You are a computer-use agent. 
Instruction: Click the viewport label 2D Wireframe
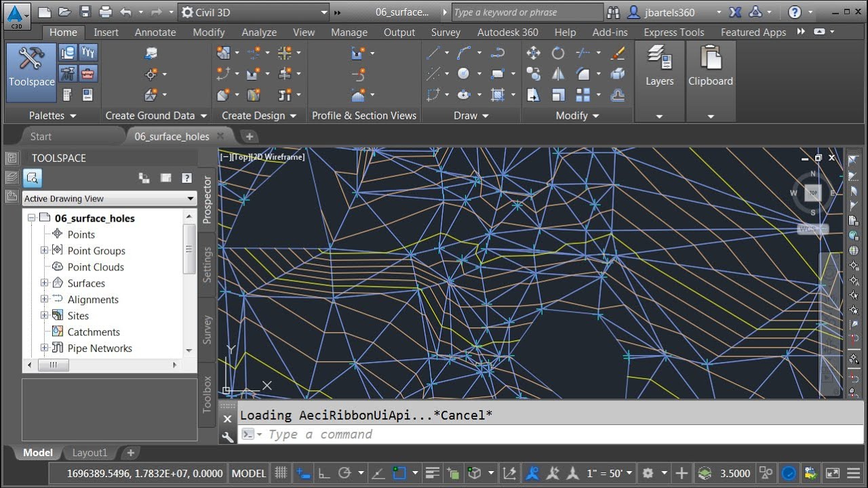coord(279,157)
